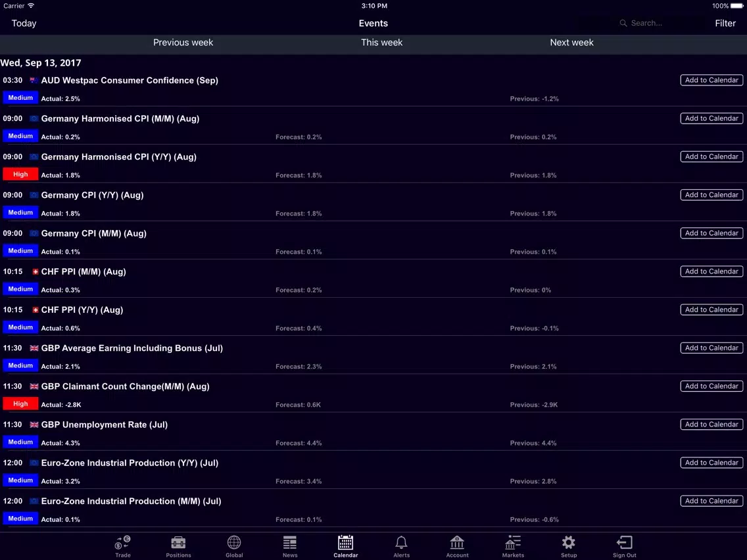The width and height of the screenshot is (747, 560).
Task: Click 'Actual: 4.3%' value
Action: 60,443
